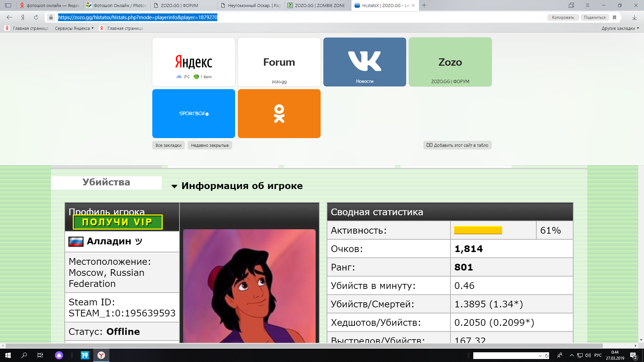The height and width of the screenshot is (362, 644).
Task: Click the Копировать button in the address bar
Action: (563, 17)
